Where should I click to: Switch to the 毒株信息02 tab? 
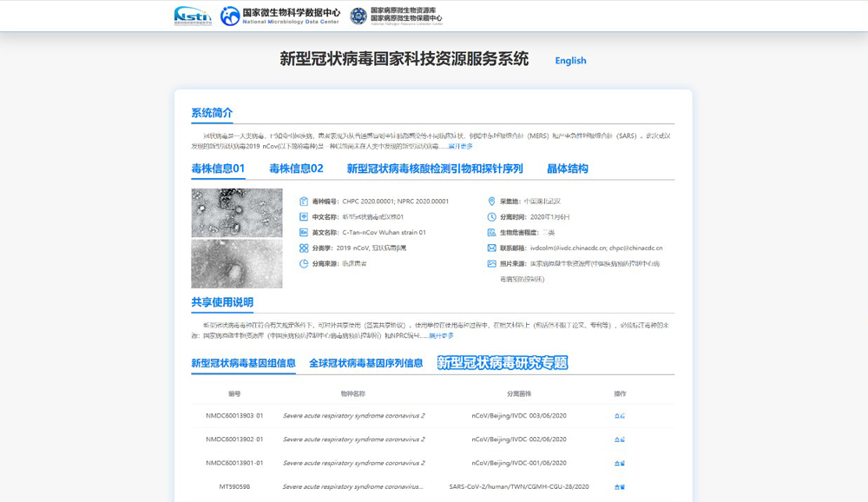click(x=296, y=168)
